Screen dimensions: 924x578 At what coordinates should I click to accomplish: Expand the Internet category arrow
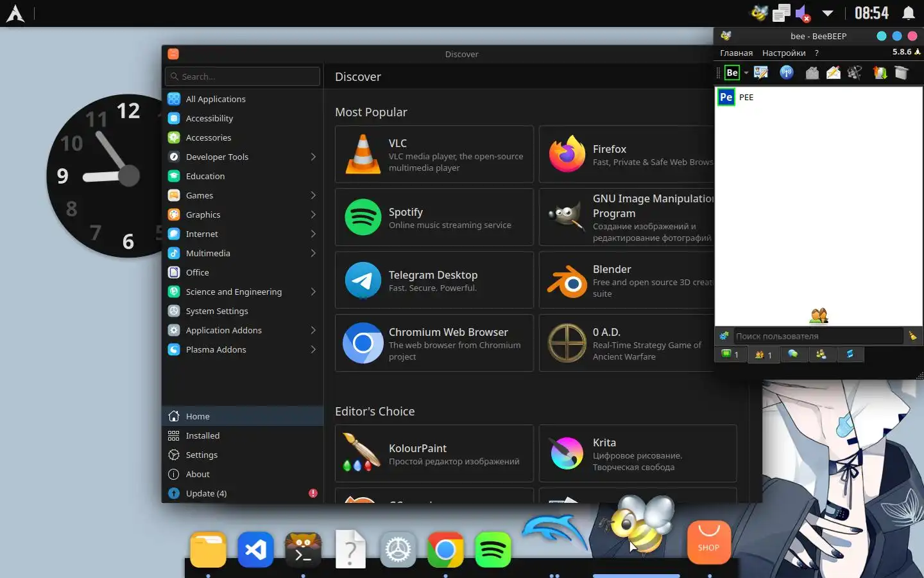313,234
